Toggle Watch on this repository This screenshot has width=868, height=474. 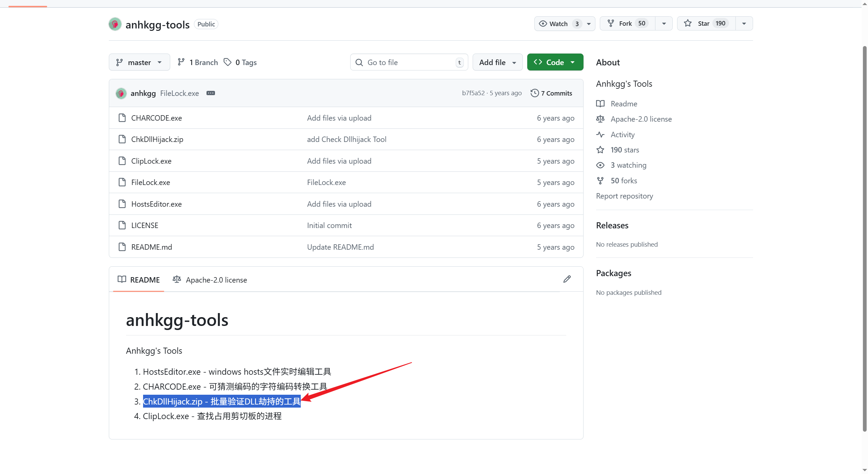tap(559, 23)
